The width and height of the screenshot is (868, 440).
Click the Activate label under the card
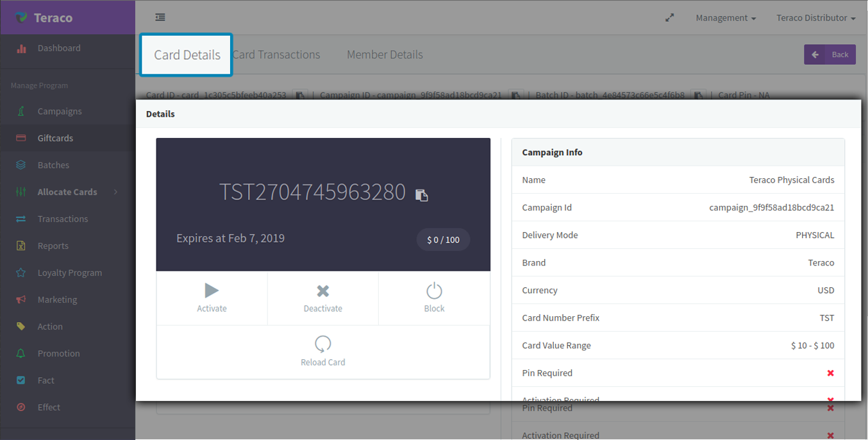tap(212, 309)
